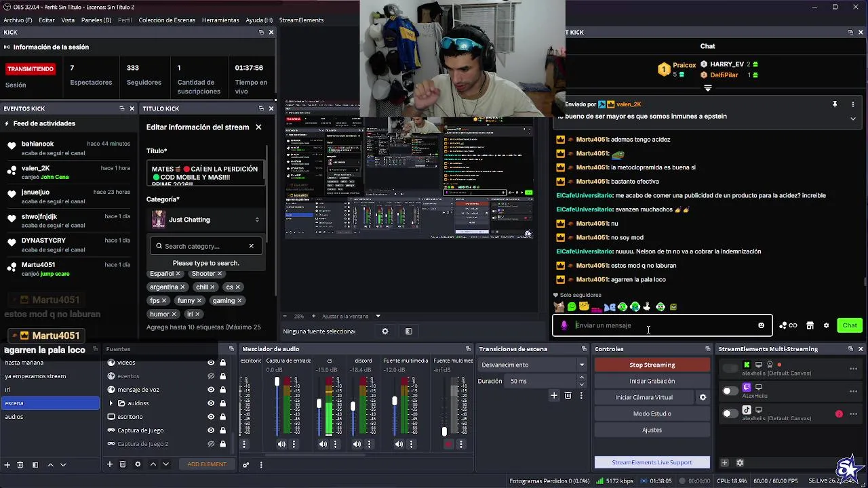Adjust the discord volume fader
Screen dimensions: 868x488
353,406
